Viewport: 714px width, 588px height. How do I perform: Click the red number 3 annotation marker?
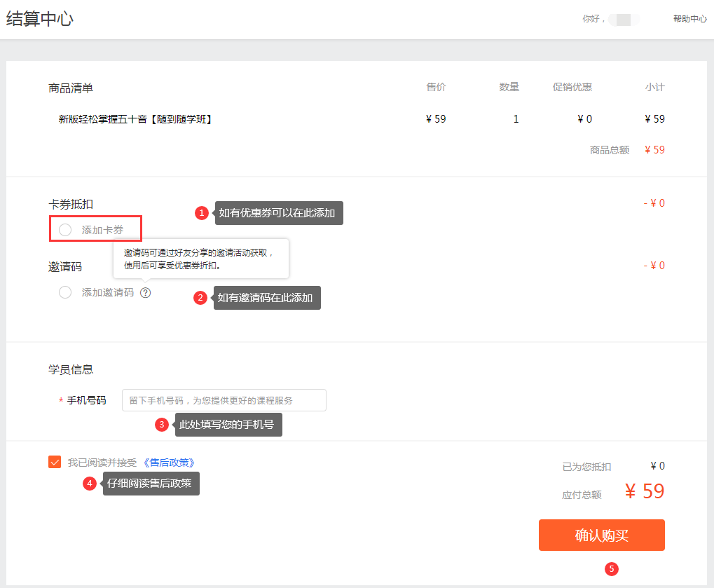click(162, 425)
